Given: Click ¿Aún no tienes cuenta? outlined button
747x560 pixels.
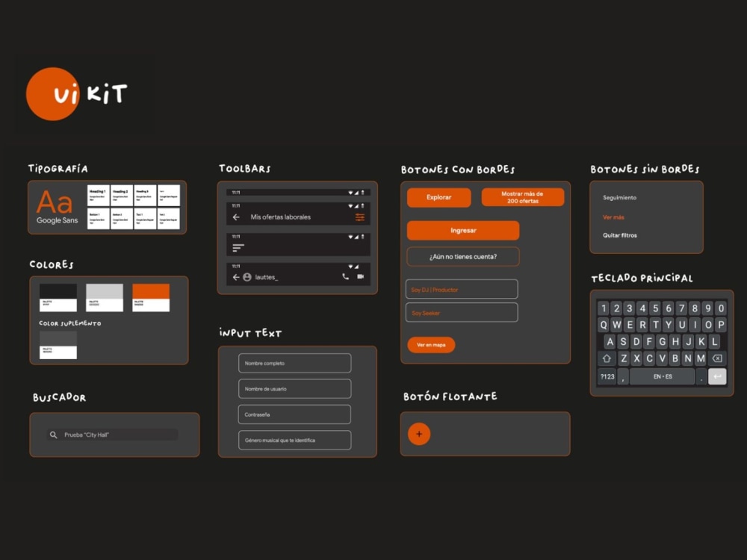Looking at the screenshot, I should (x=463, y=257).
